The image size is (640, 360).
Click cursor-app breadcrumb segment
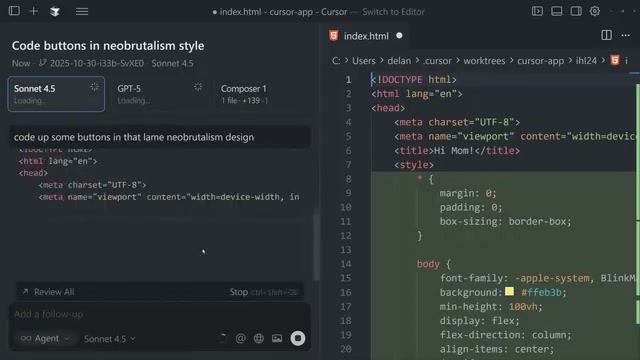(x=540, y=61)
